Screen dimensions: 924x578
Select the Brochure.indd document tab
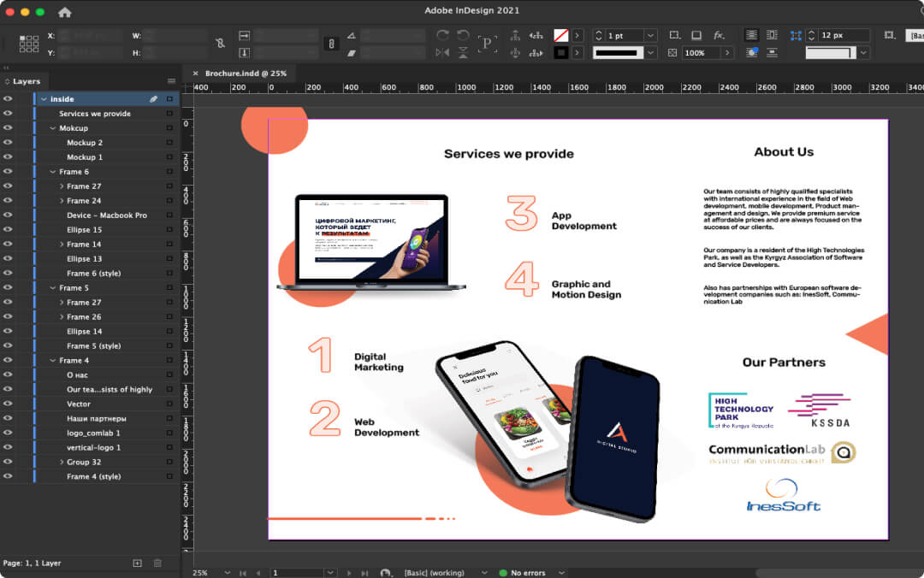point(245,74)
